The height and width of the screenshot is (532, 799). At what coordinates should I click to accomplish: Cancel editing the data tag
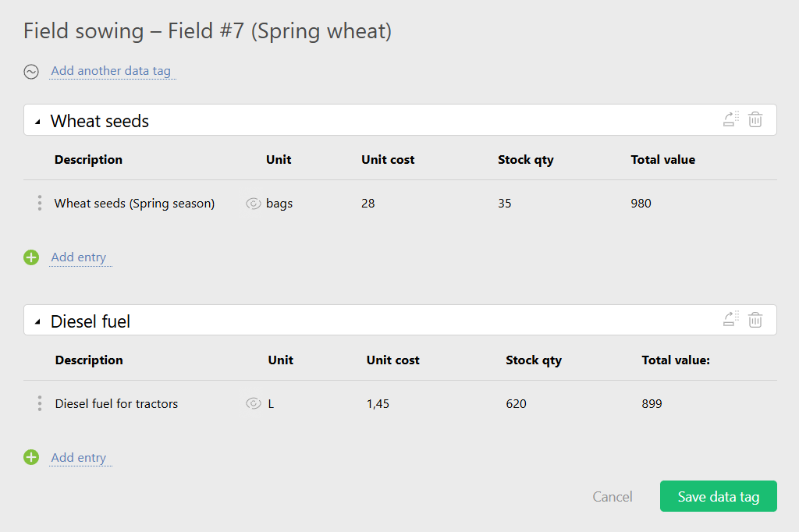[x=613, y=497]
